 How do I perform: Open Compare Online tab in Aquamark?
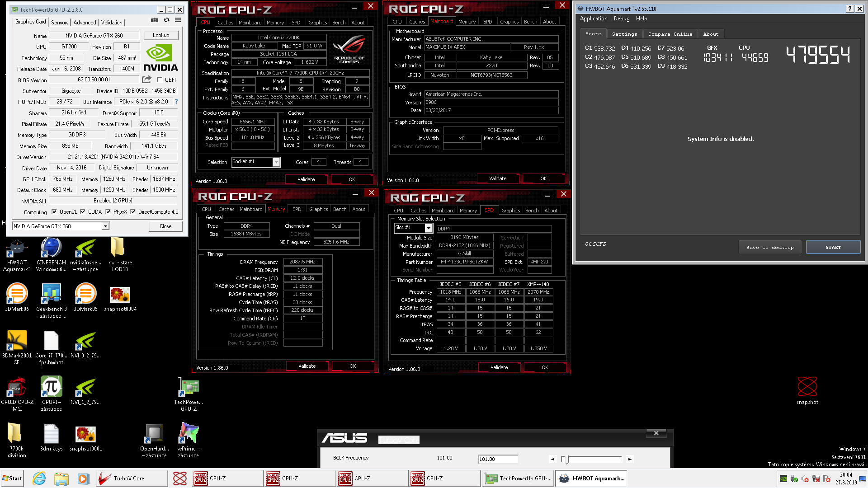coord(670,34)
